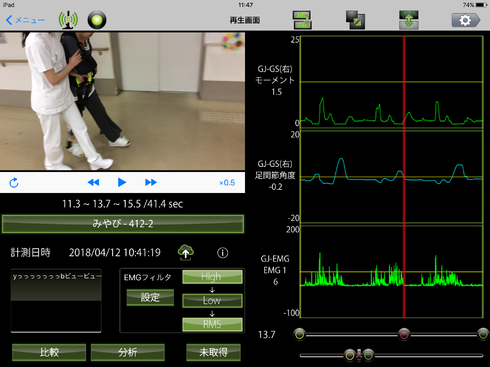Play the gait video

(x=122, y=182)
